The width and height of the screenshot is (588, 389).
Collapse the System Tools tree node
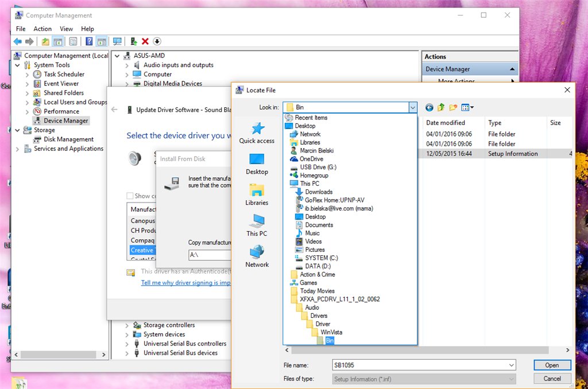(18, 65)
